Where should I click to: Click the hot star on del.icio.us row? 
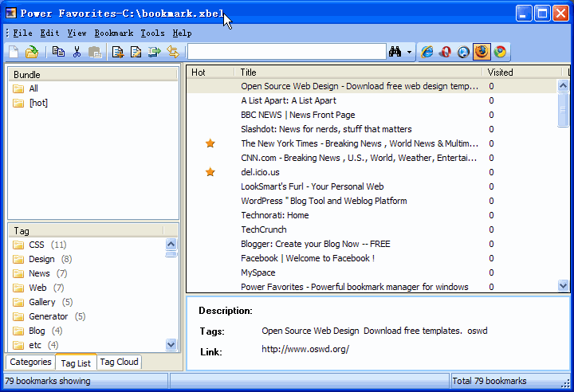tap(210, 172)
